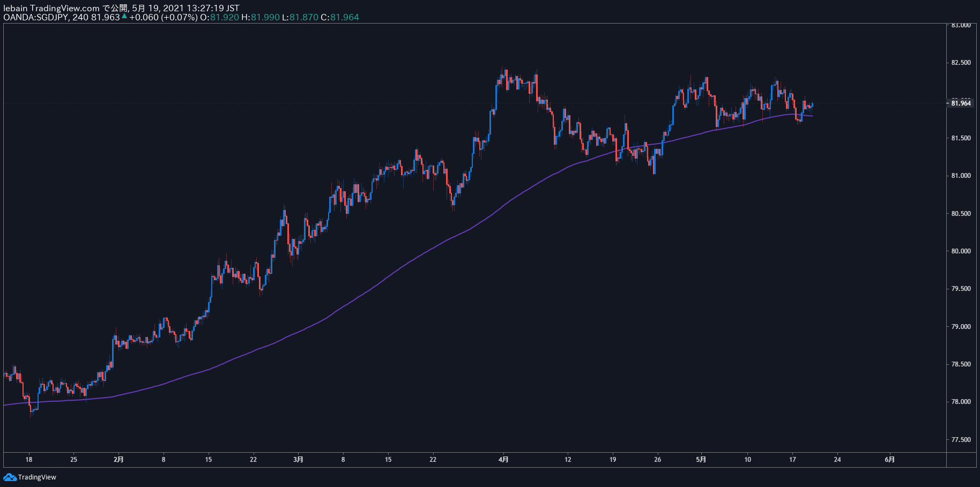Viewport: 980px width, 487px height.
Task: Click the 26 date label on time axis
Action: tap(658, 459)
